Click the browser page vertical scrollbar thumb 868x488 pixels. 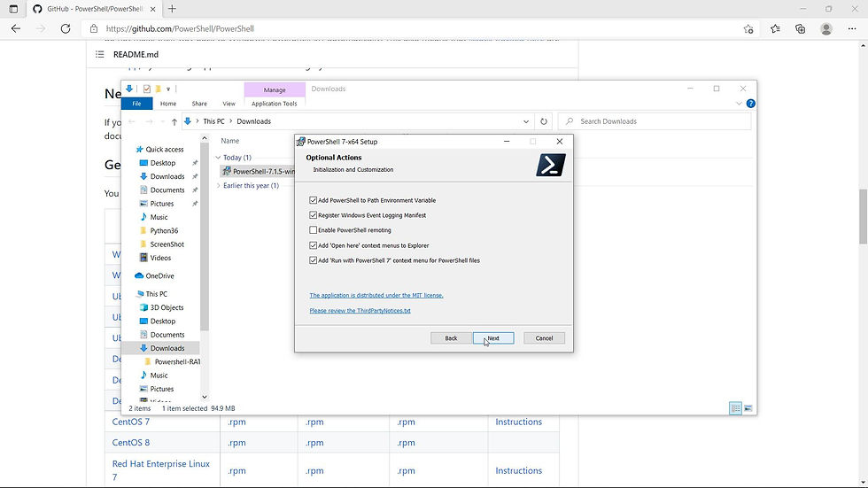point(863,216)
